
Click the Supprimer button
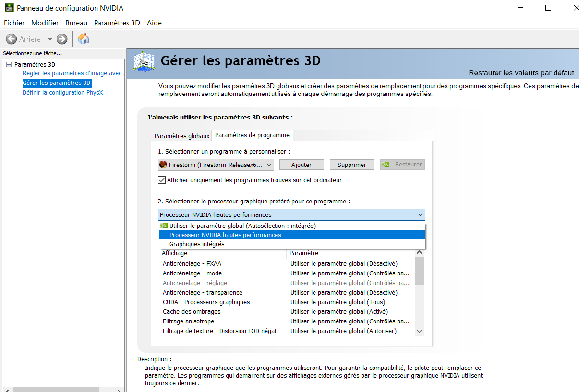coord(352,165)
